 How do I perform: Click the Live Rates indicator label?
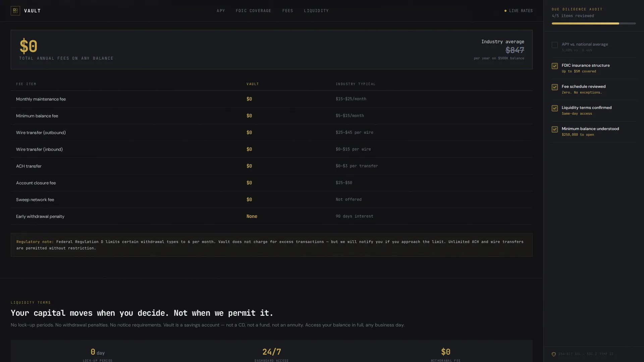tap(521, 11)
